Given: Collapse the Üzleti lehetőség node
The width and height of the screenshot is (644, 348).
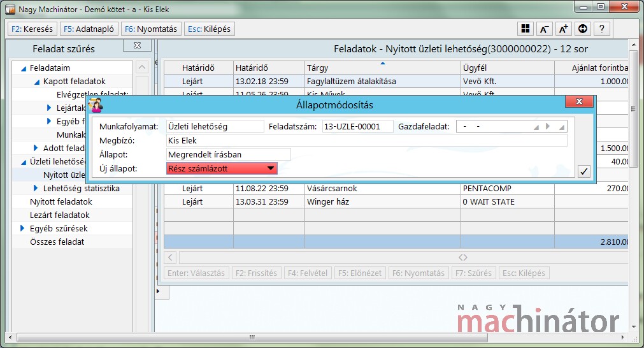Looking at the screenshot, I should 24,162.
